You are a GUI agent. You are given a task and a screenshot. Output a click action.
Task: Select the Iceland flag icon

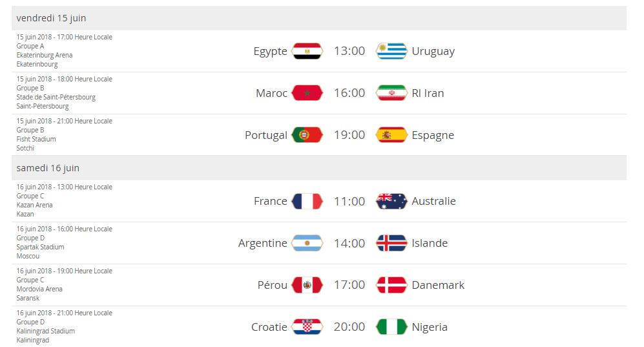[391, 243]
